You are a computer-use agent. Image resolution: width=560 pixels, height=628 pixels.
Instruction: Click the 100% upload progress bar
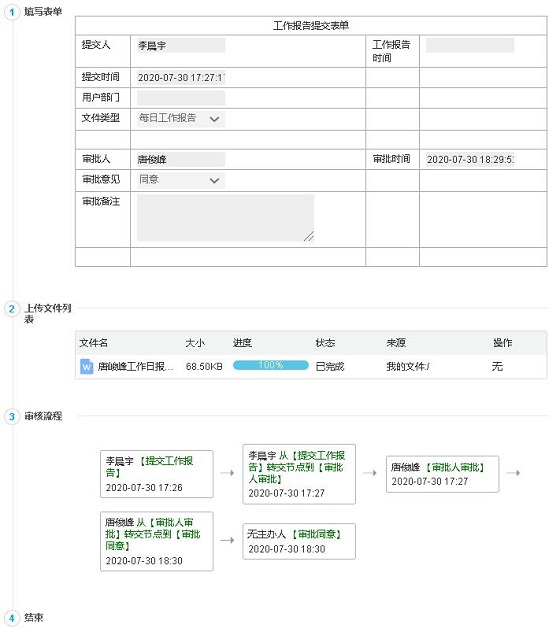click(271, 365)
